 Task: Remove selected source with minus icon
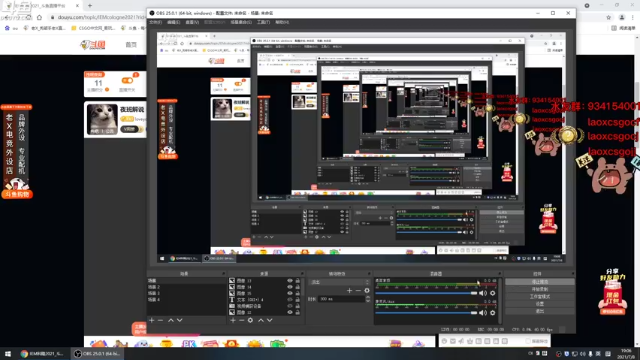pyautogui.click(x=242, y=320)
